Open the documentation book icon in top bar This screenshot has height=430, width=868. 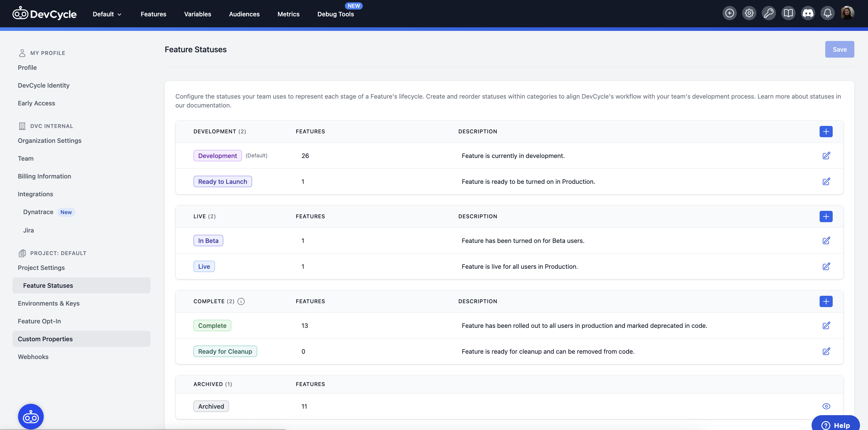pos(788,13)
